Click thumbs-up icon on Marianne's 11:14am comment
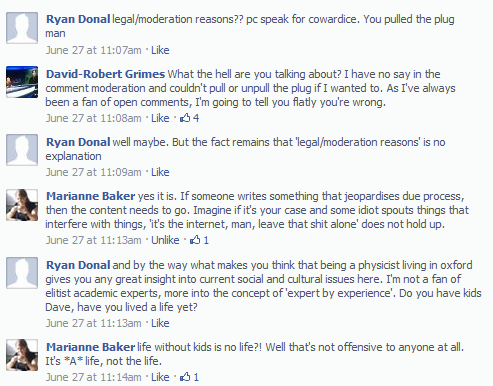The image size is (493, 386). point(185,377)
